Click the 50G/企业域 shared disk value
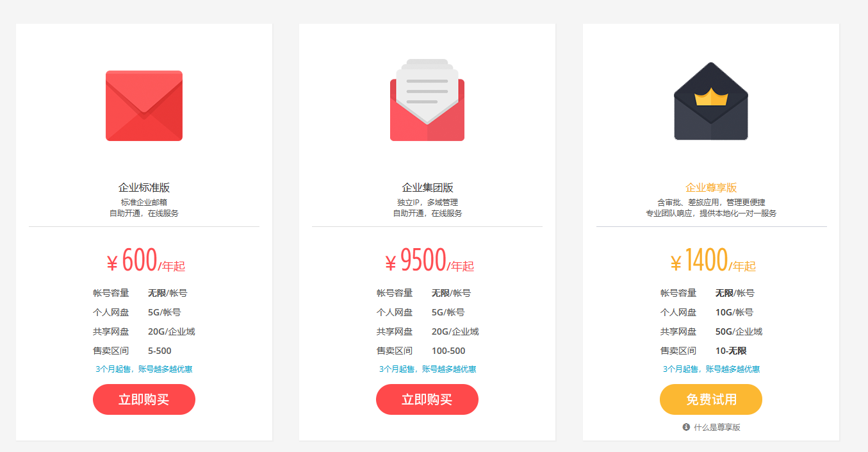 pos(739,331)
